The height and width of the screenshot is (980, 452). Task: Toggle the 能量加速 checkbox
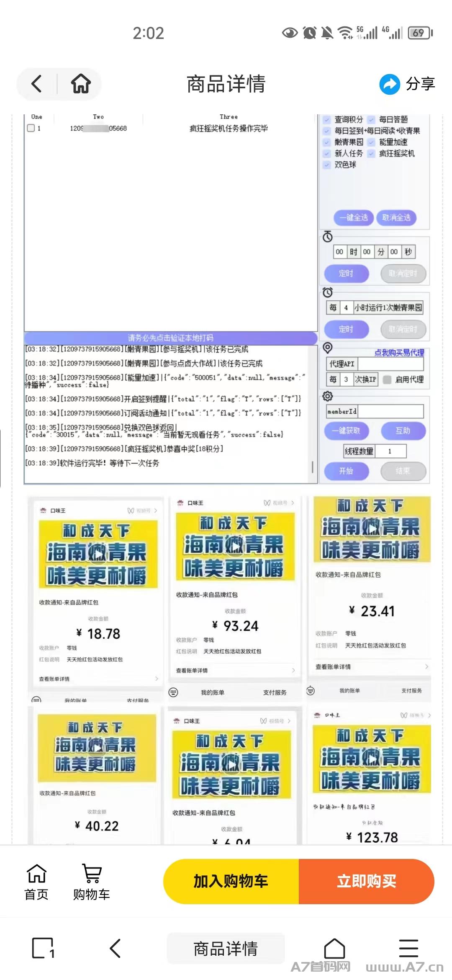371,142
